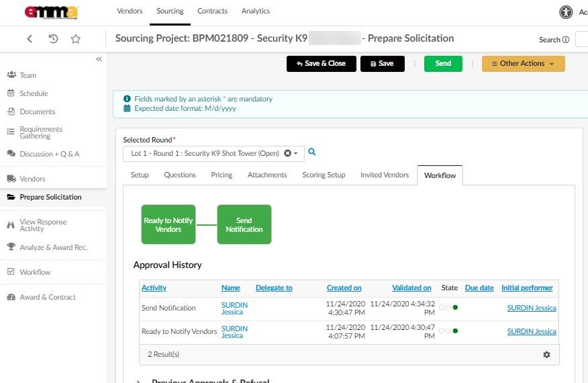
Task: Click the Ready to Notify Vendors workflow box
Action: (168, 224)
